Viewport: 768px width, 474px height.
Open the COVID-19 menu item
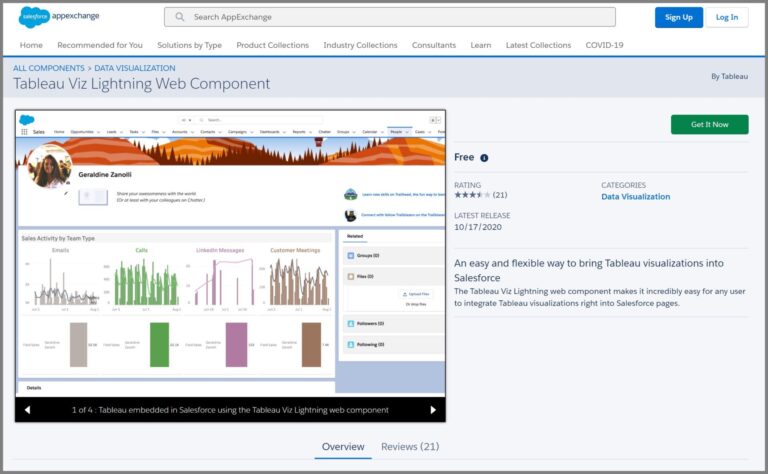coord(604,45)
